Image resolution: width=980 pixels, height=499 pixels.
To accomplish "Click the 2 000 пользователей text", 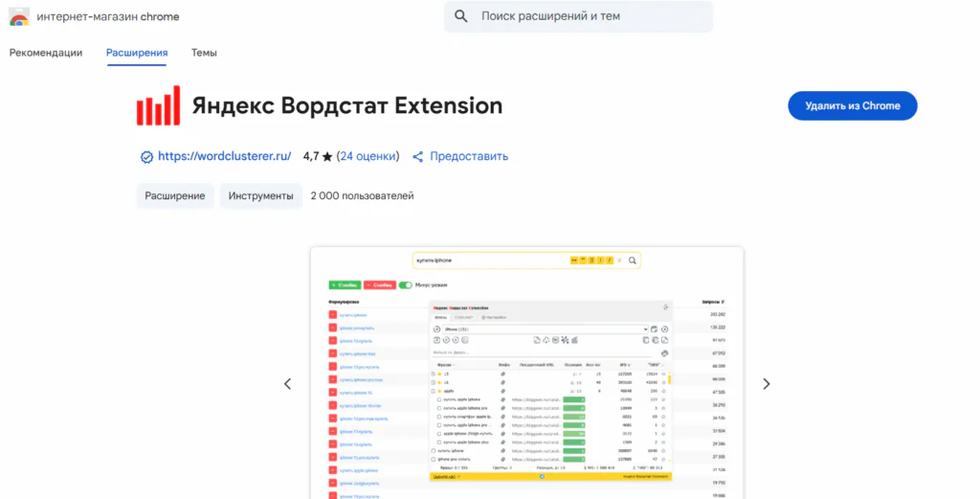I will (362, 195).
